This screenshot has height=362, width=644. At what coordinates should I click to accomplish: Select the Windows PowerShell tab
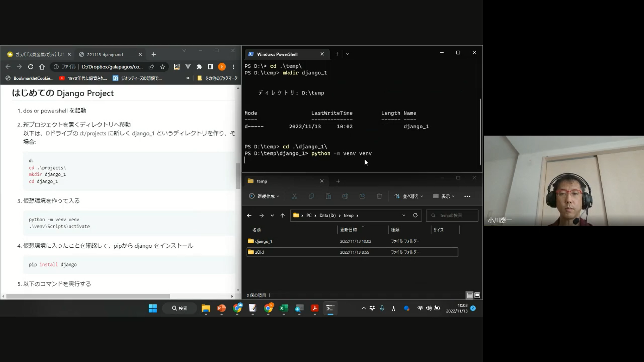(277, 54)
